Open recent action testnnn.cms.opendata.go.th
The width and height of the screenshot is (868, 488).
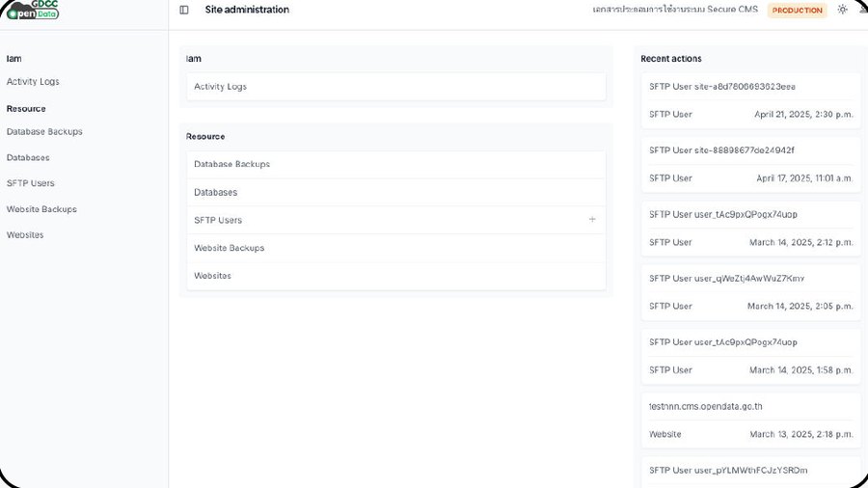[x=705, y=406]
